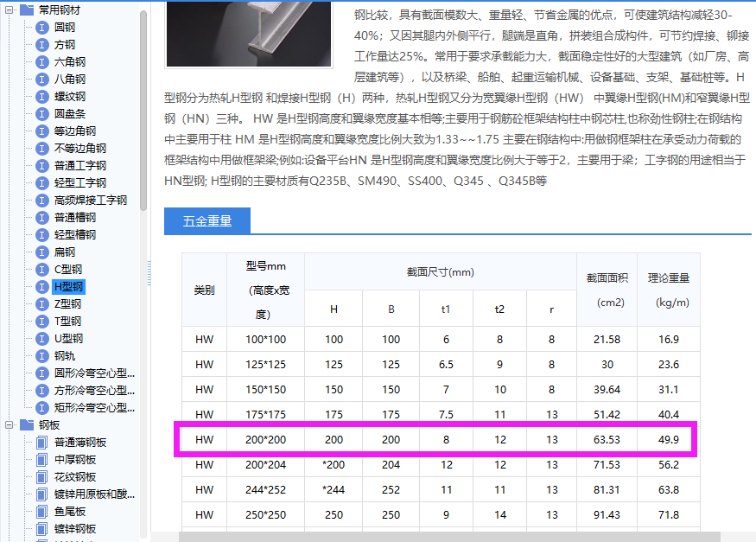The width and height of the screenshot is (756, 542).
Task: Click the icon beside 等边角钢
Action: pos(42,131)
